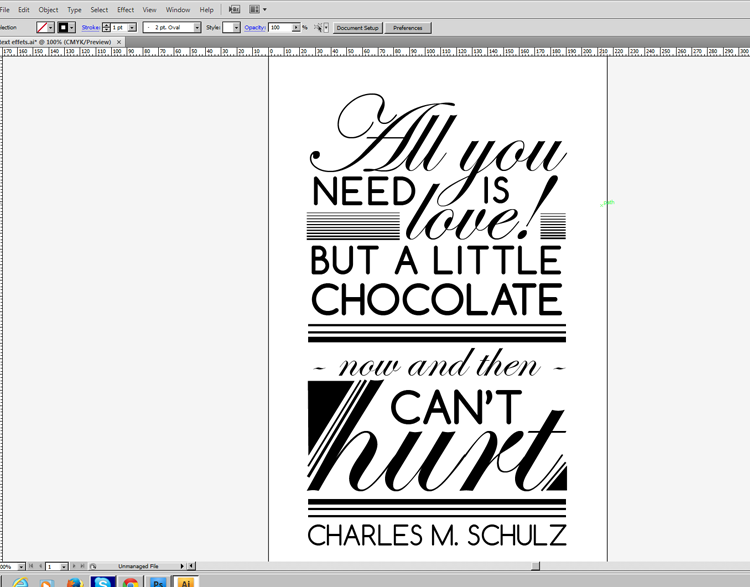This screenshot has width=750, height=587.
Task: Click the black Stroke color swatch
Action: tap(63, 28)
